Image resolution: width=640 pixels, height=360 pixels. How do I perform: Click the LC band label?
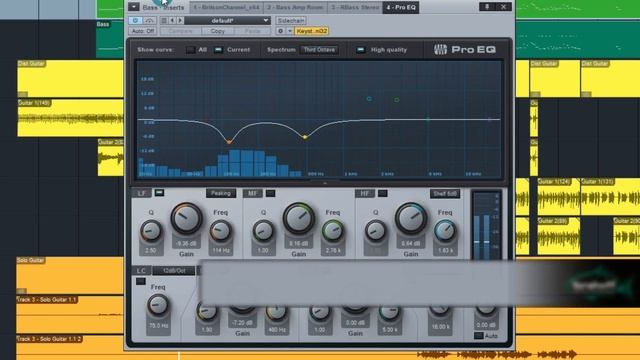tap(141, 271)
